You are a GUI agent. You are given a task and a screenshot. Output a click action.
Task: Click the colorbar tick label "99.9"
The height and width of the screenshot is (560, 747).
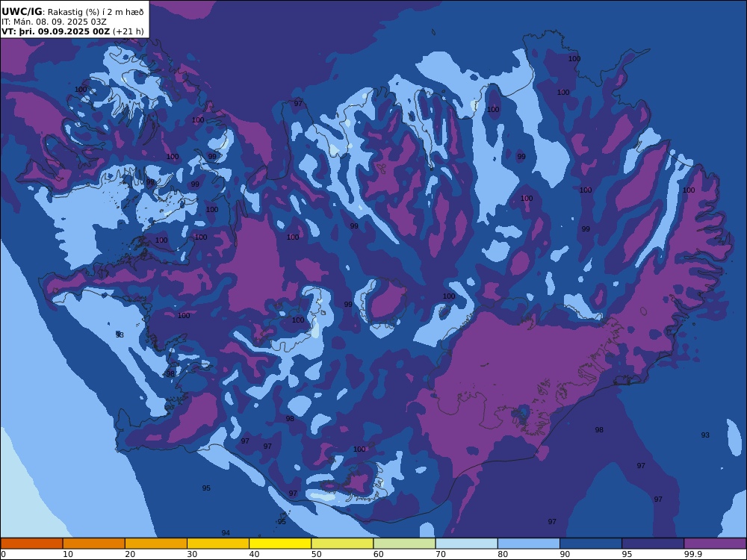click(692, 554)
